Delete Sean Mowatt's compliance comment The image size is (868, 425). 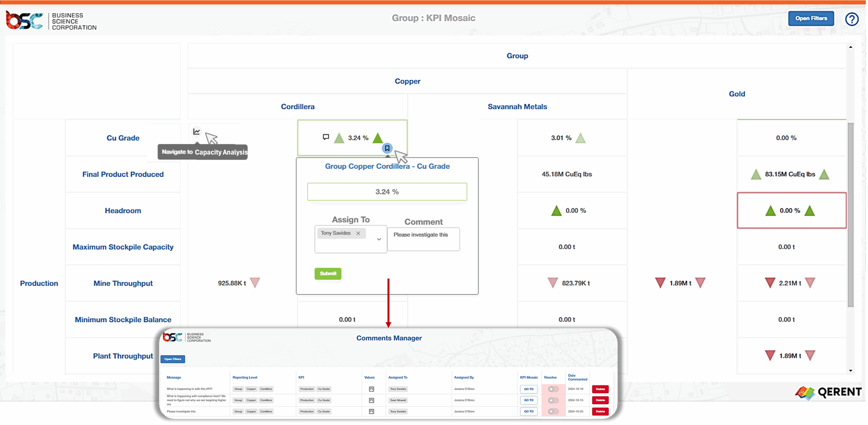tap(600, 400)
